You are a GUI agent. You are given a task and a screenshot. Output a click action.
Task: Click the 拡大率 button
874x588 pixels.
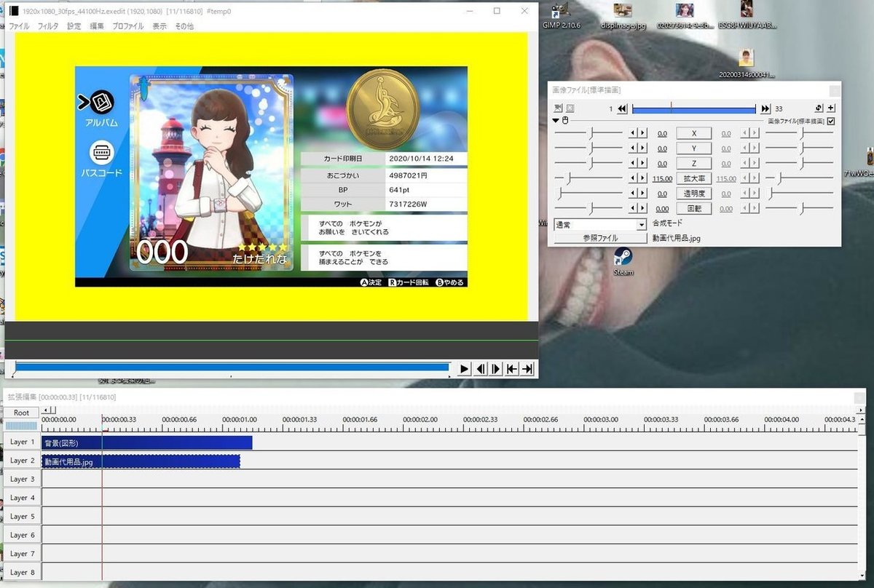click(694, 178)
